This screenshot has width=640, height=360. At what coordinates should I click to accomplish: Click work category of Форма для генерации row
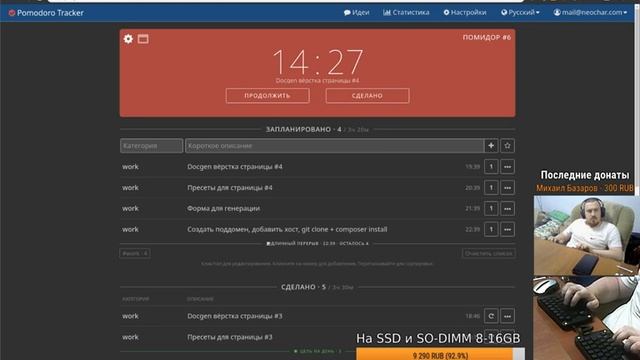[x=130, y=209]
